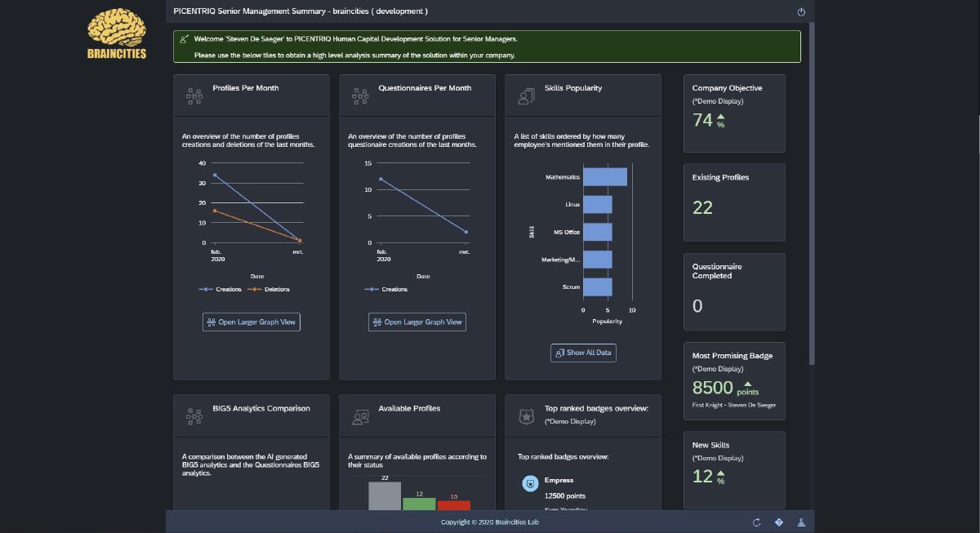Open the help question-mark icon in footer

[x=778, y=522]
